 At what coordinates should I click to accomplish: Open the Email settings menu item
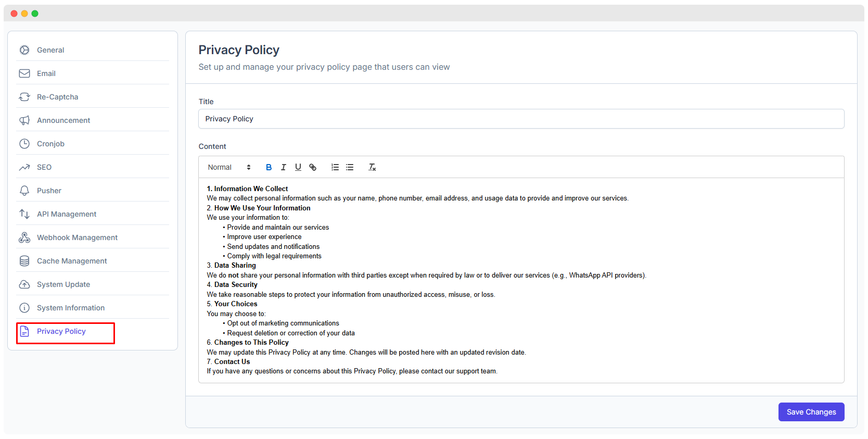(93, 73)
